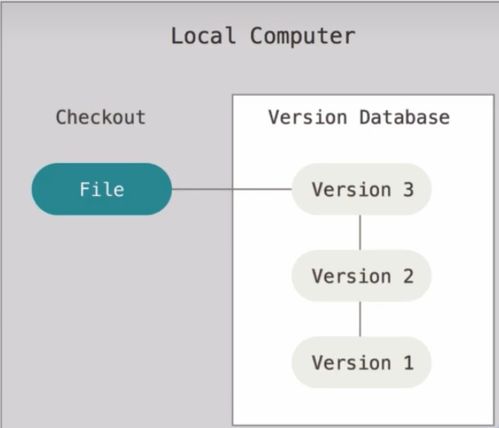Select the Version 1 node
Screen dimensions: 499x428
click(361, 362)
